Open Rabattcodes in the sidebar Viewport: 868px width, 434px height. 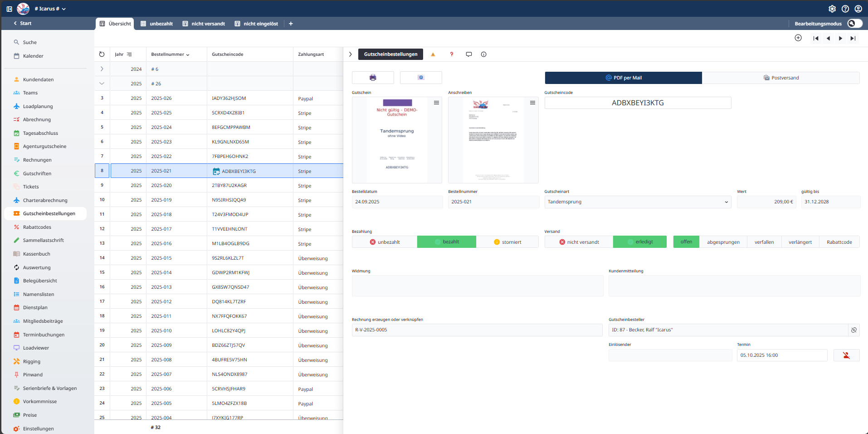(37, 227)
